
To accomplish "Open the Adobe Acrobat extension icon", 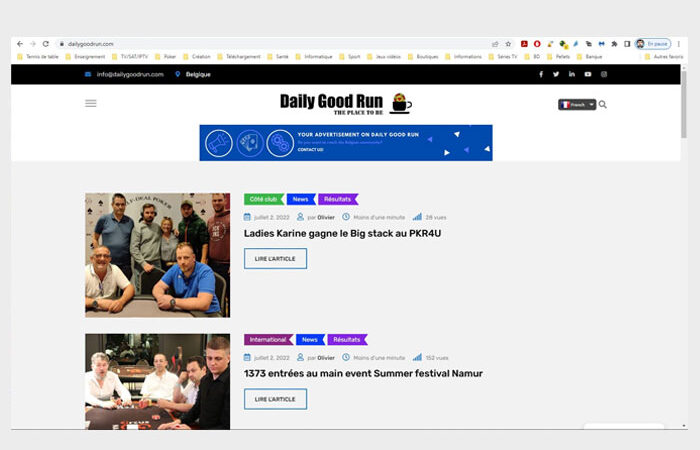I will tap(524, 44).
